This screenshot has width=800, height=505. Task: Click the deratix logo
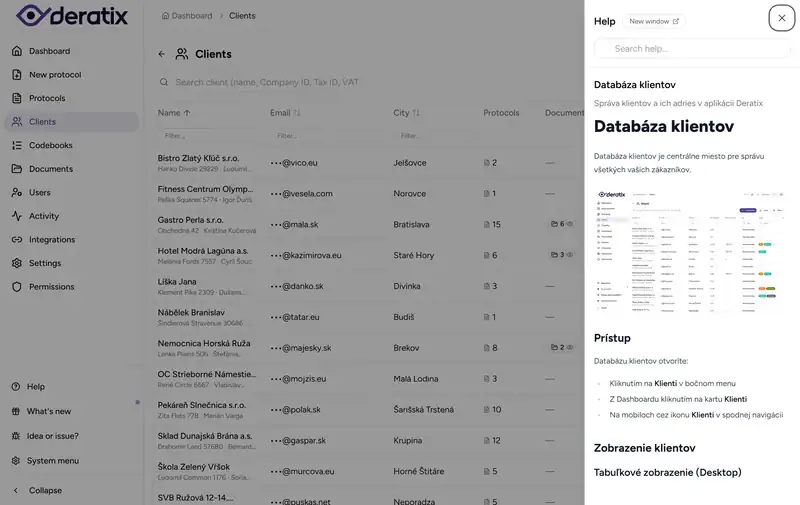(72, 15)
